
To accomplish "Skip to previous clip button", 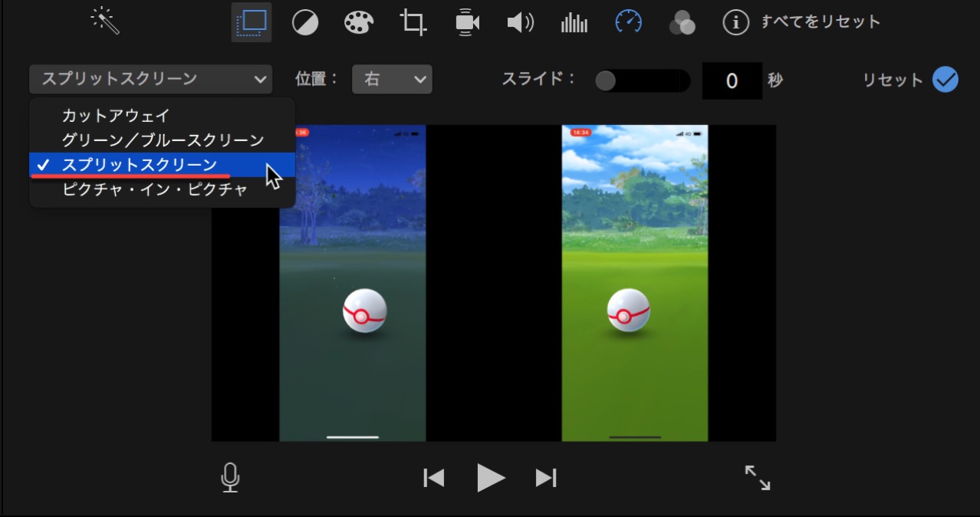I will click(x=434, y=478).
